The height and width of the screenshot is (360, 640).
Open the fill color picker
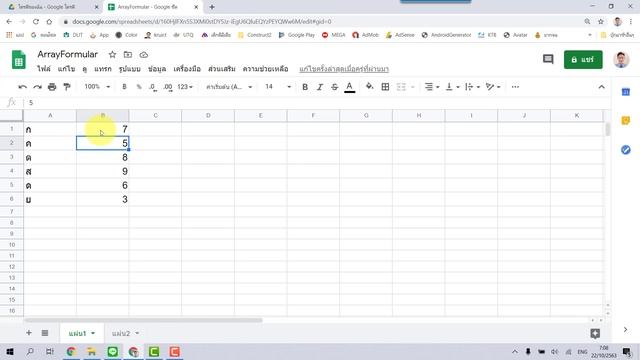pyautogui.click(x=369, y=87)
